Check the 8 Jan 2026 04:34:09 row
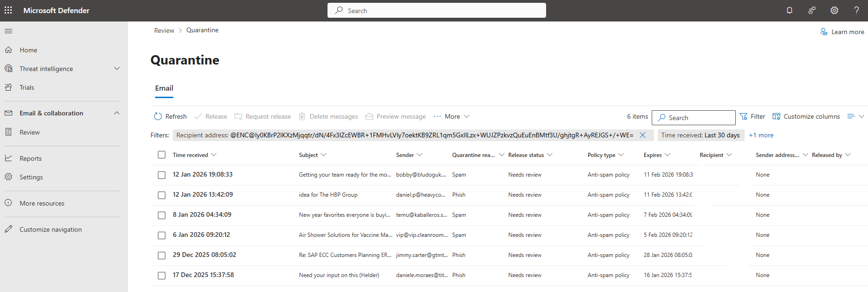868x292 pixels. coord(162,215)
